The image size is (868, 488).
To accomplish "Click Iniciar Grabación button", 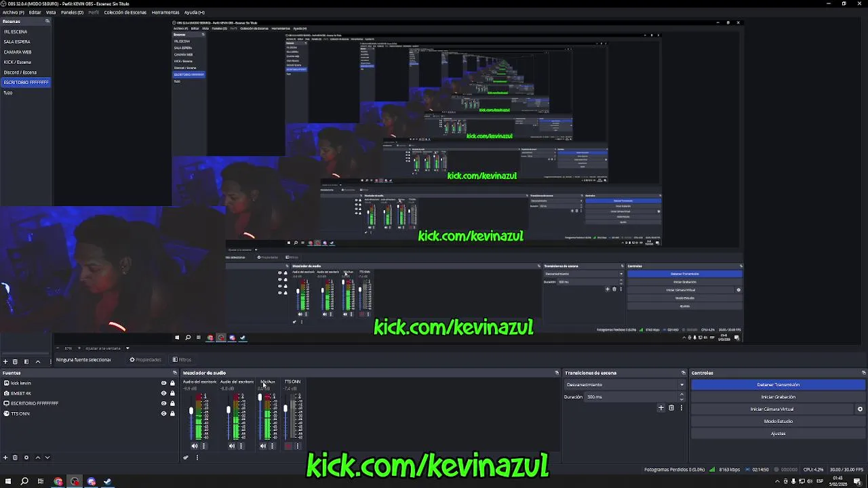I will (x=778, y=397).
